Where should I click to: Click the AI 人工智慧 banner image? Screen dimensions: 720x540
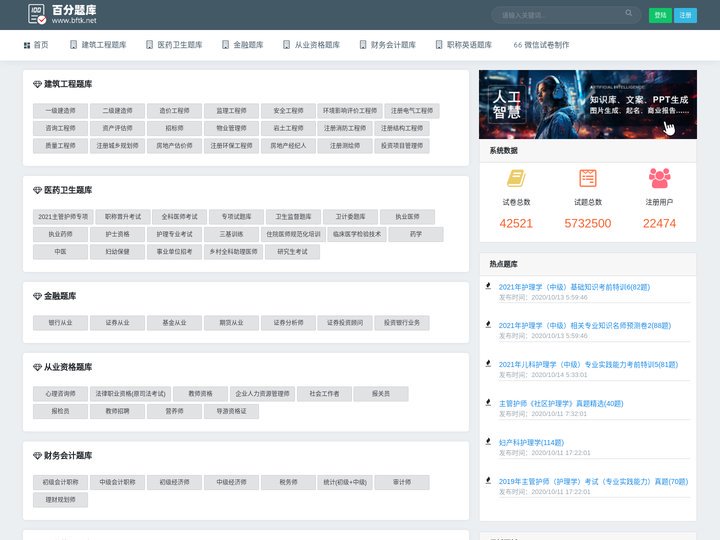tap(588, 104)
